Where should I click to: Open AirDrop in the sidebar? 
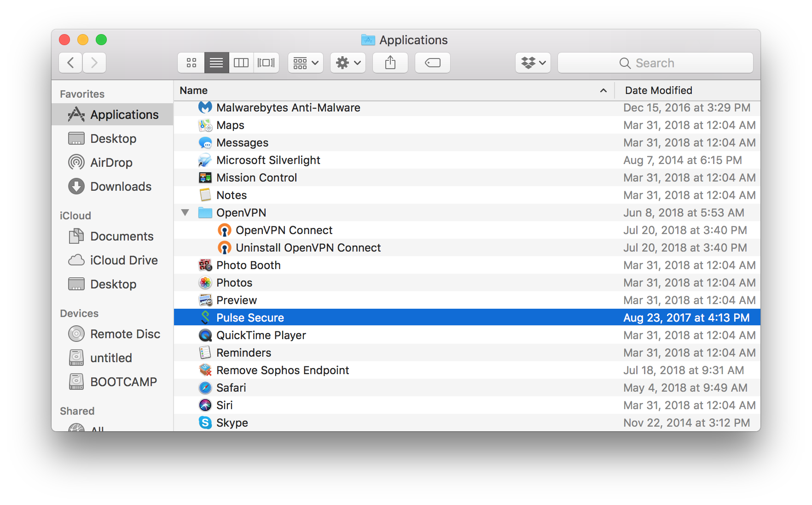tap(112, 163)
